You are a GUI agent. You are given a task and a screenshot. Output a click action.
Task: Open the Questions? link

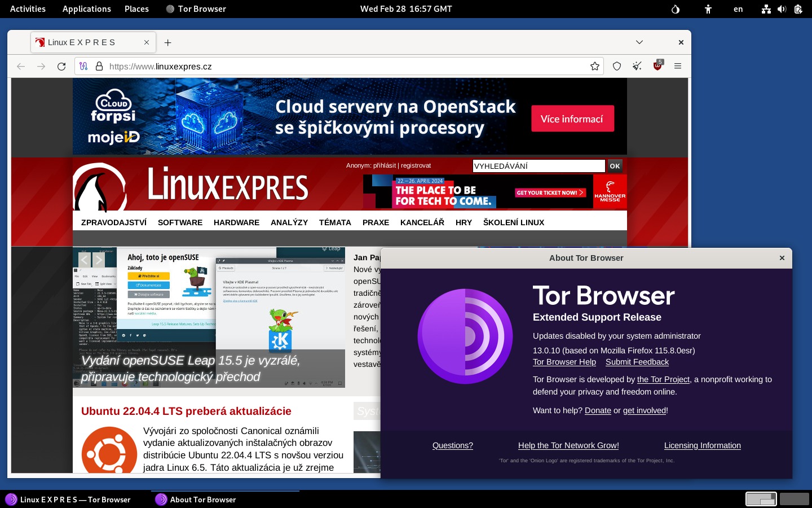[x=453, y=446]
